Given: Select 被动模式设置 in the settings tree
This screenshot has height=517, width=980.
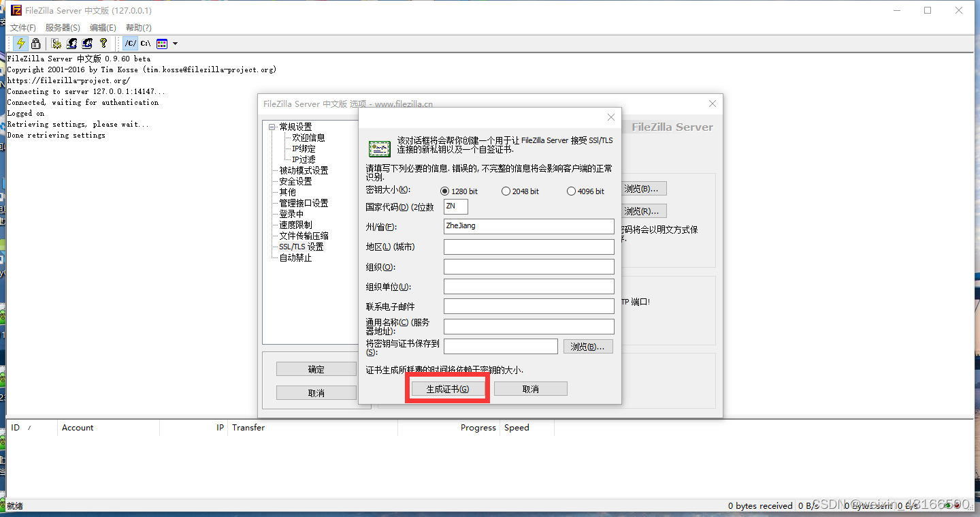Looking at the screenshot, I should point(304,170).
